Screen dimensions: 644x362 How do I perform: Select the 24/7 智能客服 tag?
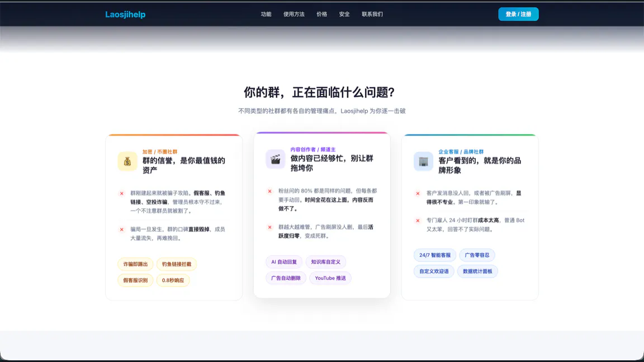point(435,255)
